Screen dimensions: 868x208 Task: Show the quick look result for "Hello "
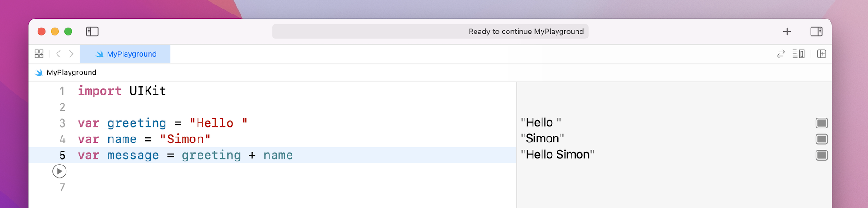click(x=821, y=123)
